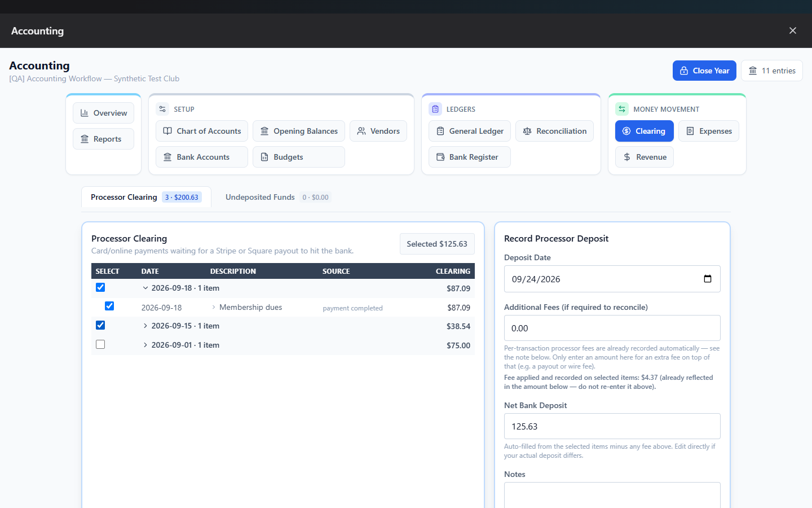Viewport: 812px width, 508px height.
Task: Uncheck the Membership dues row checkbox
Action: [x=109, y=306]
